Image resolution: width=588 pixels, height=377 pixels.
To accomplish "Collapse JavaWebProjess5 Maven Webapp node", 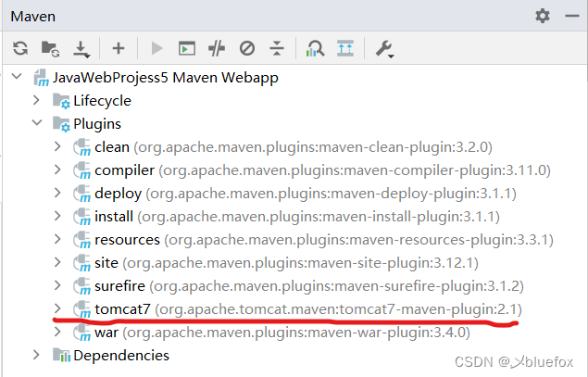I will (17, 77).
